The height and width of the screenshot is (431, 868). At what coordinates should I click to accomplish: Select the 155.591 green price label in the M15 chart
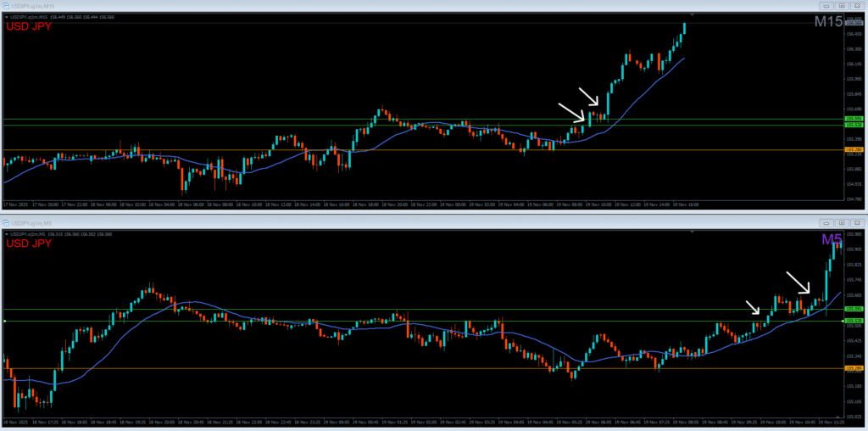[x=854, y=119]
